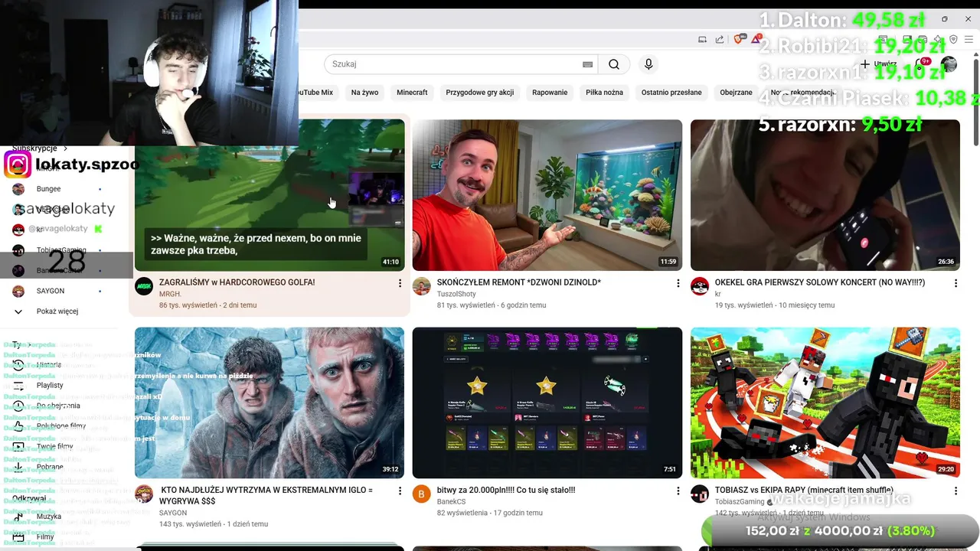Open the Utwórz create menu
The image size is (980, 551).
[x=878, y=64]
